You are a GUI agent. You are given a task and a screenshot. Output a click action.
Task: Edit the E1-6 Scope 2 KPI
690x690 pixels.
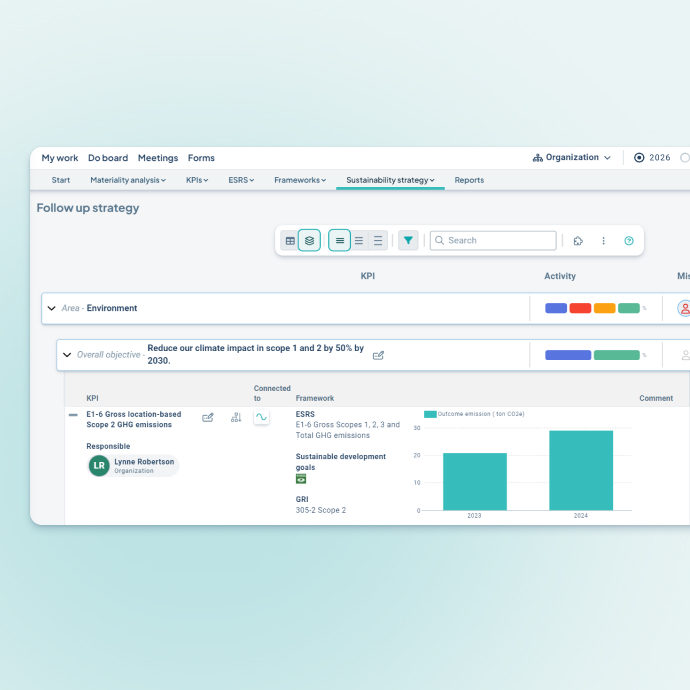click(x=208, y=418)
